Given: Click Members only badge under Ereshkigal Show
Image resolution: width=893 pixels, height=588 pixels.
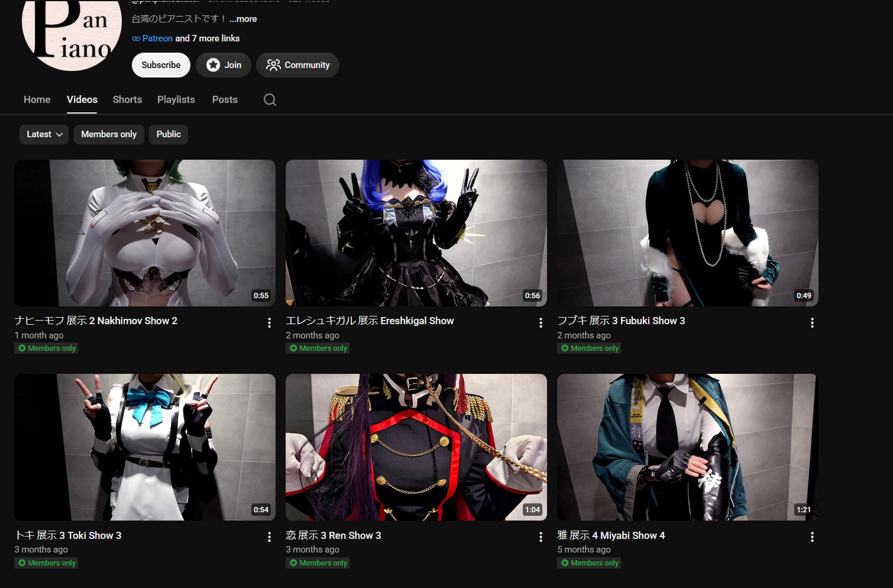Looking at the screenshot, I should [318, 348].
